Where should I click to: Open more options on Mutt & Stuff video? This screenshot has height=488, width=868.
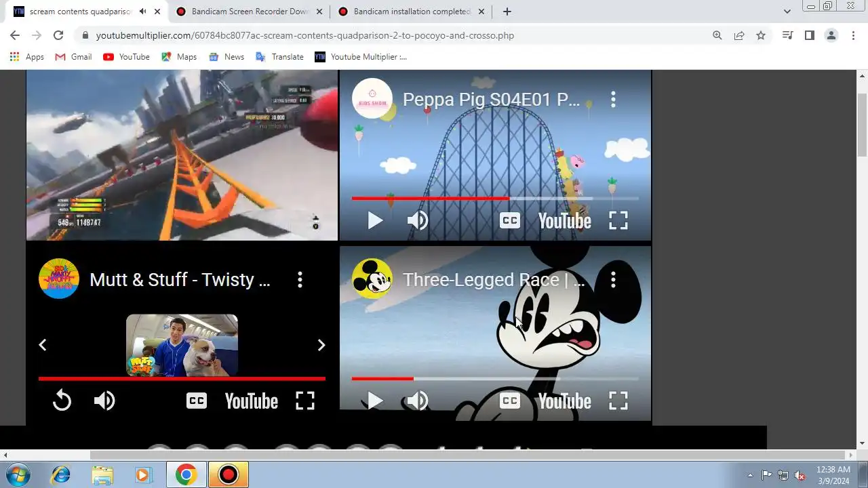point(300,280)
